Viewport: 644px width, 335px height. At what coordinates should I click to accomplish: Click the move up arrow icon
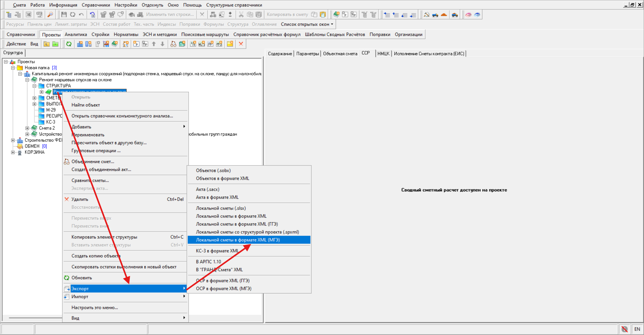(x=154, y=44)
